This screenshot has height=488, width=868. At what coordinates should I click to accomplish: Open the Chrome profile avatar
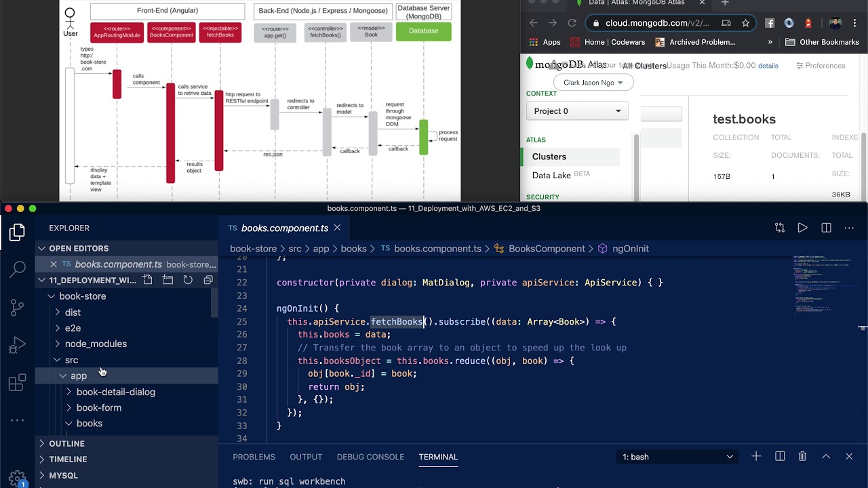[835, 23]
